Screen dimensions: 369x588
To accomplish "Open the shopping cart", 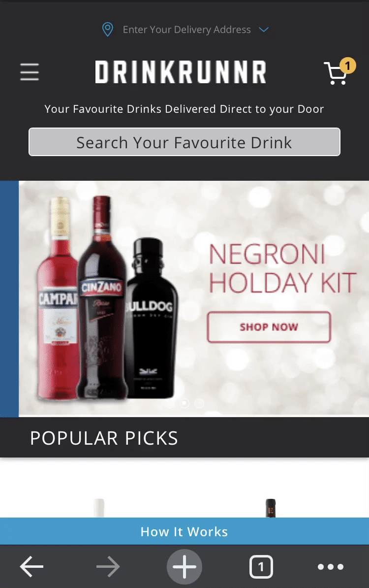I will (335, 74).
